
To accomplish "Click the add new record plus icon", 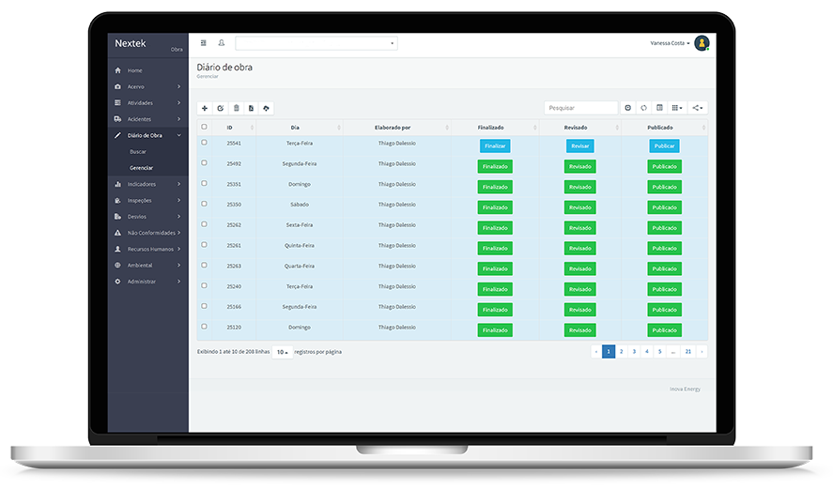I will 205,108.
